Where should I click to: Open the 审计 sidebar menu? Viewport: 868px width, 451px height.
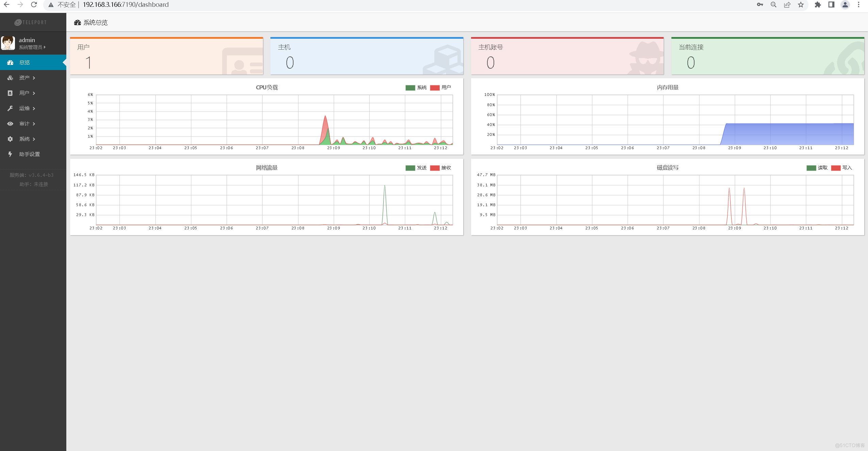tap(33, 124)
